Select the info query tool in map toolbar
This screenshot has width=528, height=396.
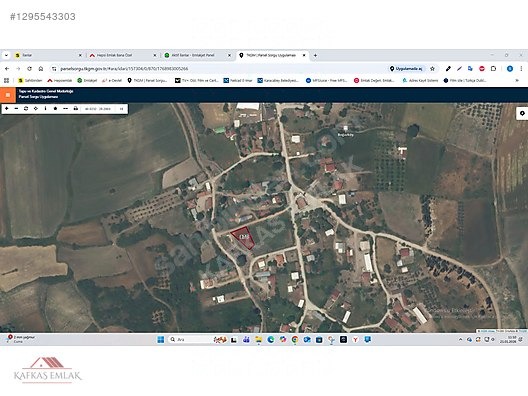pos(45,108)
